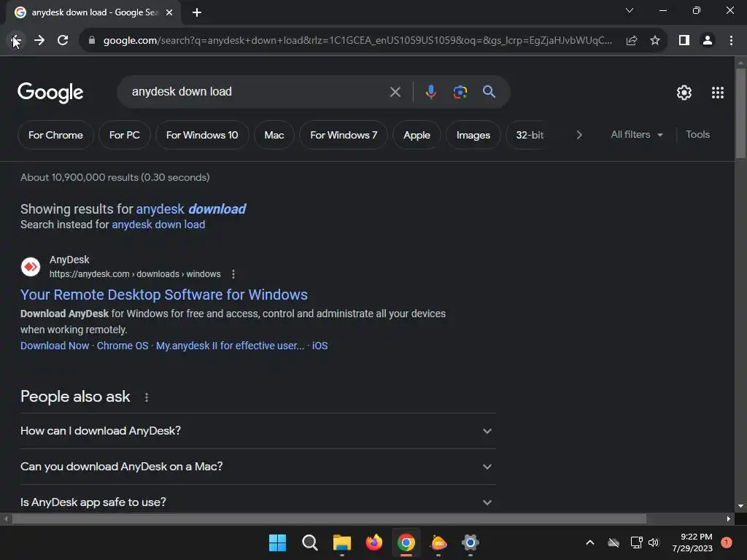This screenshot has height=560, width=747.
Task: Open more options for AnyDesk result
Action: (233, 274)
